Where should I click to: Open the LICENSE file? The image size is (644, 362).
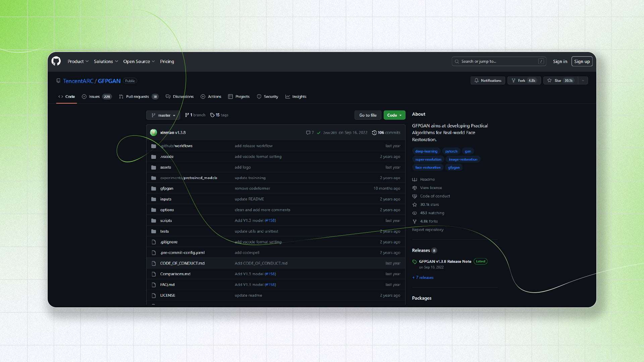tap(168, 295)
